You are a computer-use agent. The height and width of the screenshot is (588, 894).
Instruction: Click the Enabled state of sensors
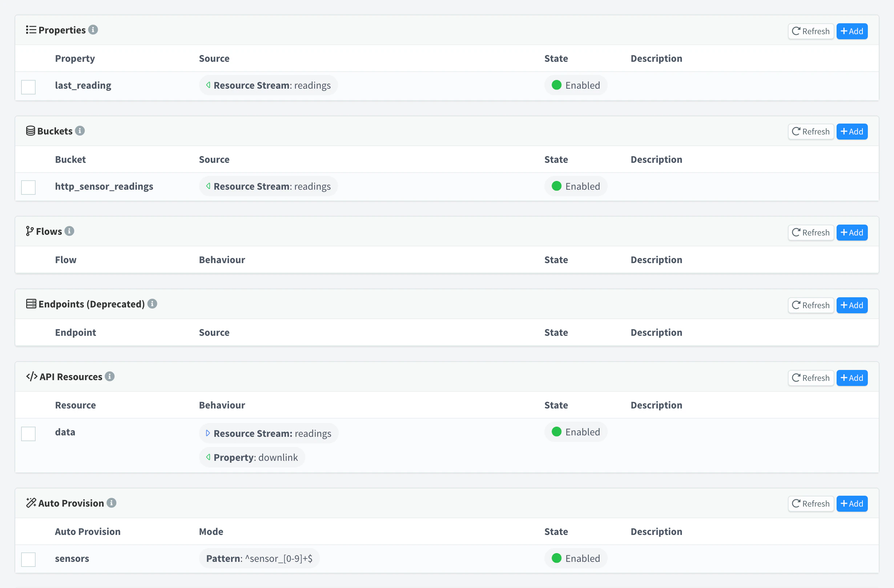pyautogui.click(x=575, y=558)
